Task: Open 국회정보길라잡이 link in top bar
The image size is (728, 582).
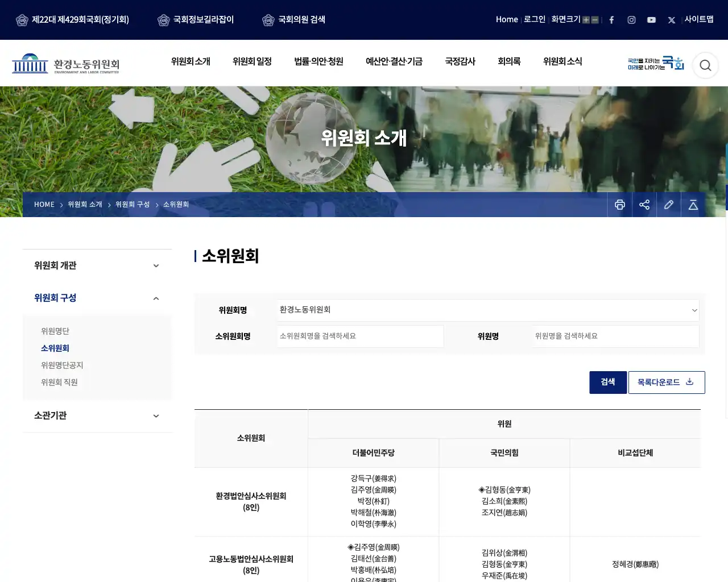Action: pyautogui.click(x=196, y=20)
